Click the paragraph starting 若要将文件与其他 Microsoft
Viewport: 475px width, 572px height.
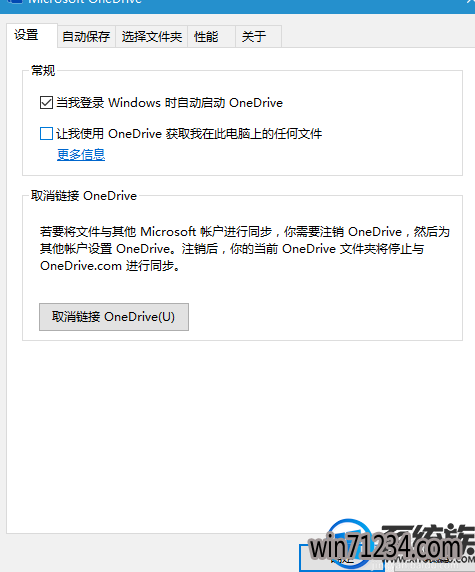pos(244,249)
